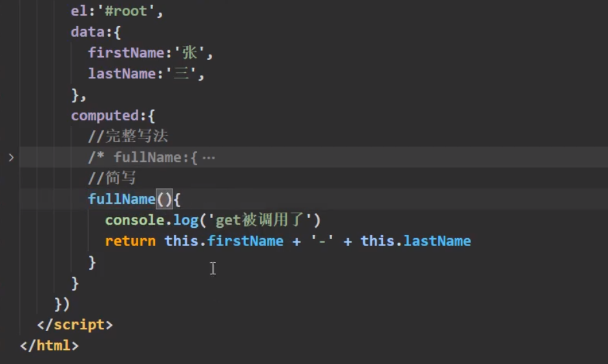Expand the folded fullName comment block
Image resolution: width=608 pixels, height=364 pixels.
(11, 157)
